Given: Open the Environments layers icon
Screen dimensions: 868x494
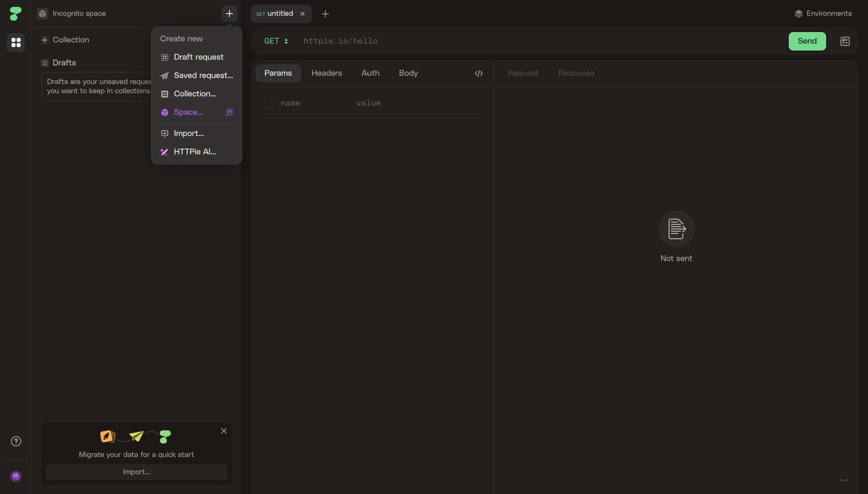Looking at the screenshot, I should coord(799,14).
